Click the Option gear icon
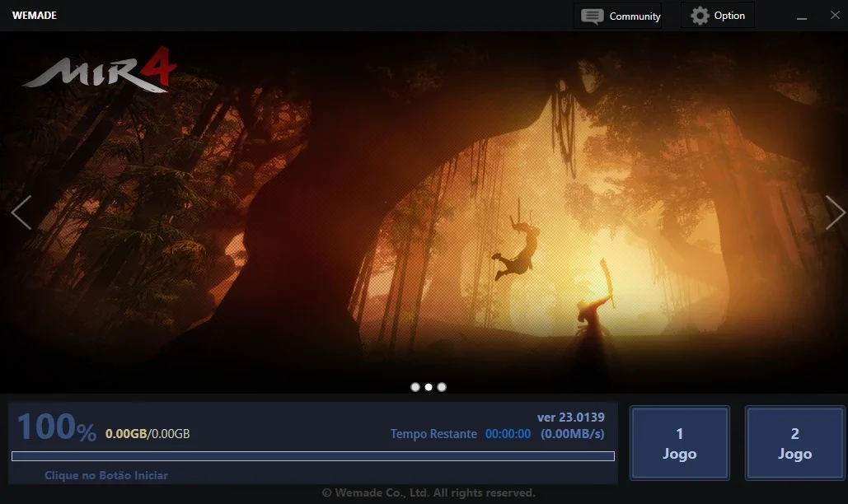This screenshot has height=504, width=848. [700, 16]
